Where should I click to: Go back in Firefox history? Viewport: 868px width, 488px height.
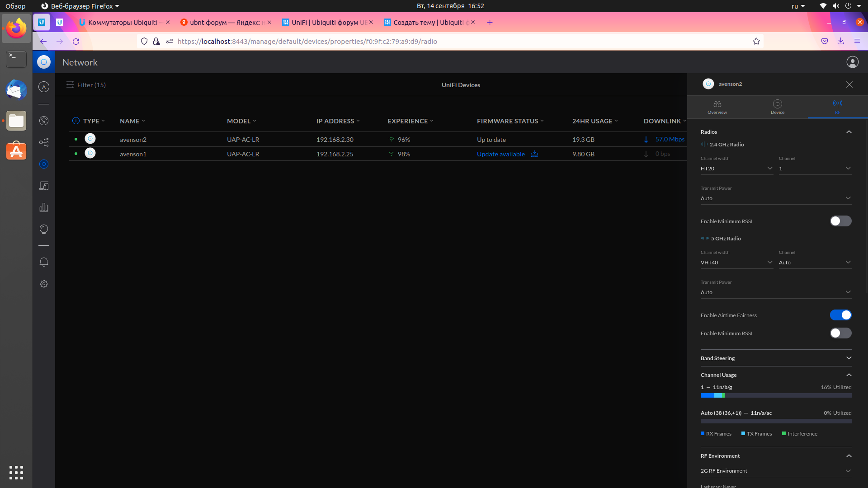click(43, 41)
